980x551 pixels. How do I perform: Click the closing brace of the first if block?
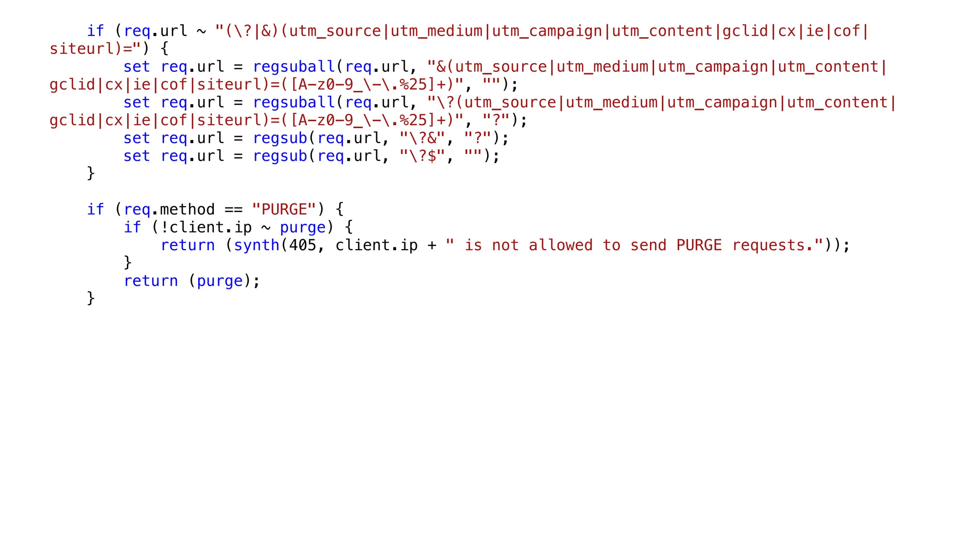tap(91, 173)
